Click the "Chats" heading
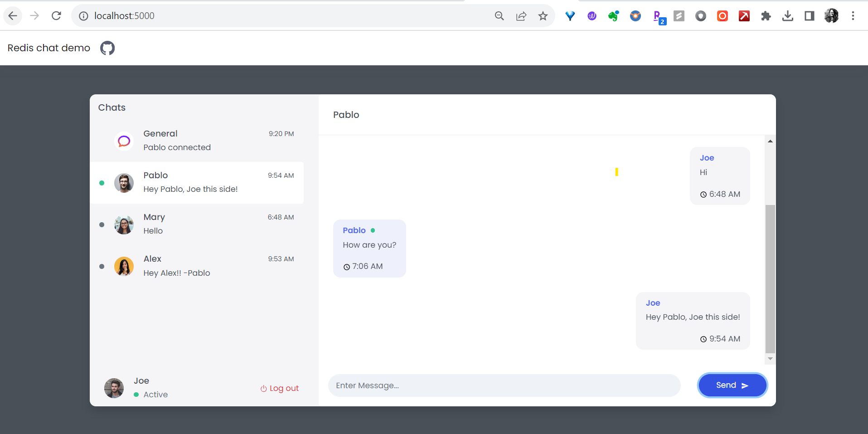Viewport: 868px width, 434px height. point(112,107)
